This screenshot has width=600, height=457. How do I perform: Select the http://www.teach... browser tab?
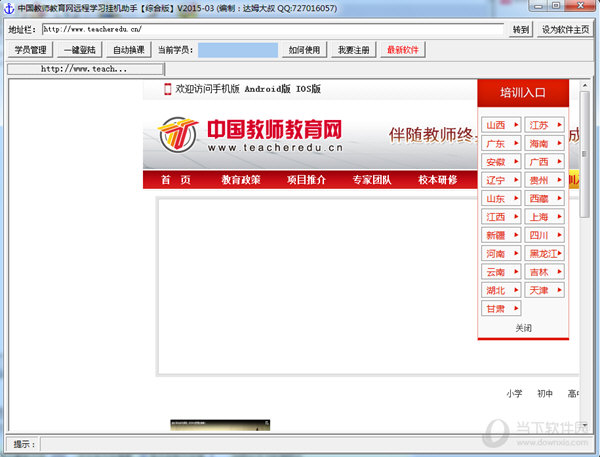(85, 69)
